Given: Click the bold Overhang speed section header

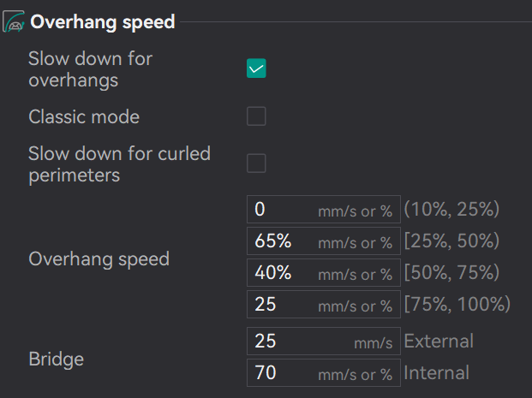Looking at the screenshot, I should [x=102, y=22].
